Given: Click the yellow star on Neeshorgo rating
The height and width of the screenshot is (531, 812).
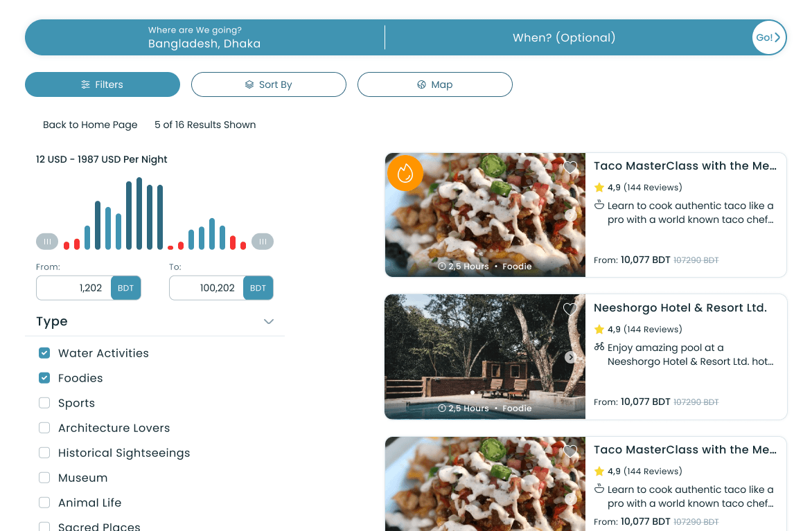Looking at the screenshot, I should point(599,329).
